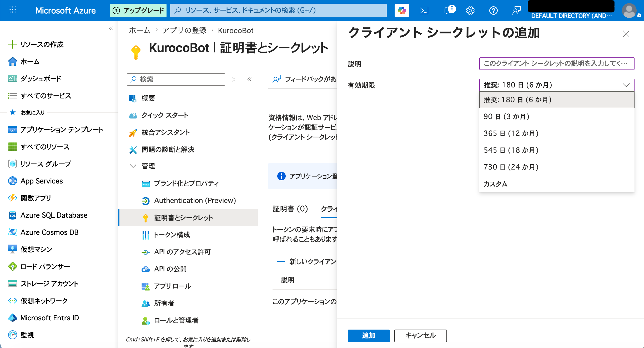This screenshot has width=644, height=348.
Task: Close the クライアント シークレットの追加 panel
Action: click(x=626, y=34)
